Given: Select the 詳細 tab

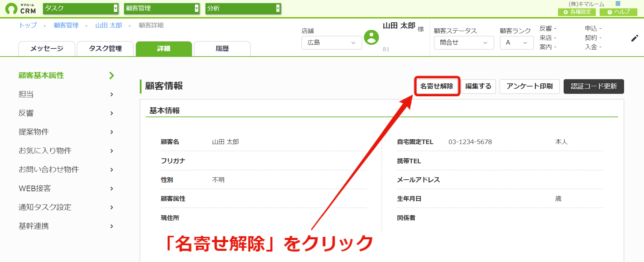Looking at the screenshot, I should [x=164, y=49].
